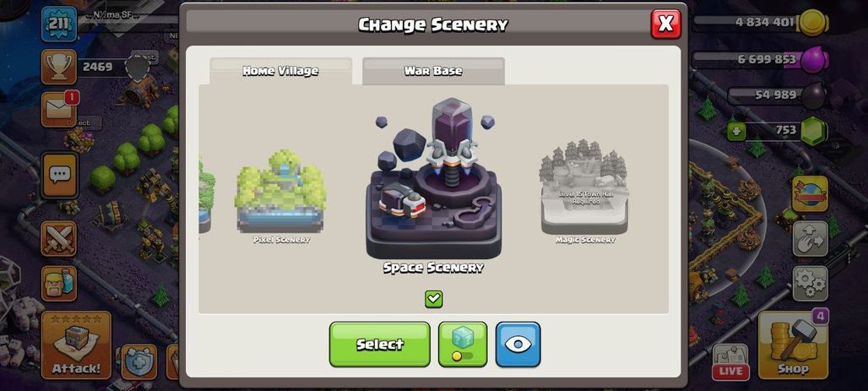
Task: Open the LIVE events icon
Action: 730,361
